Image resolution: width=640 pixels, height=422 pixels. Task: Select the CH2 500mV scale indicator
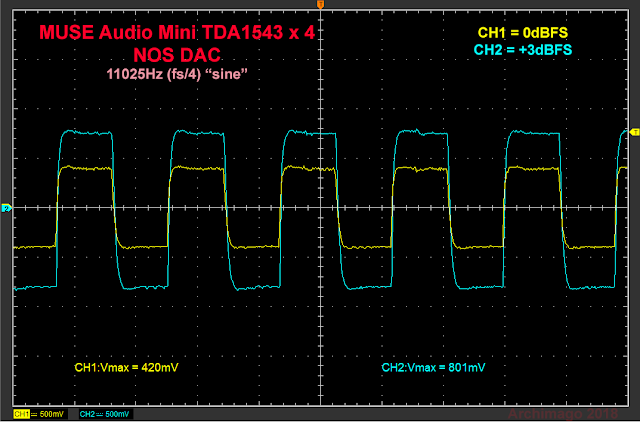pos(104,414)
